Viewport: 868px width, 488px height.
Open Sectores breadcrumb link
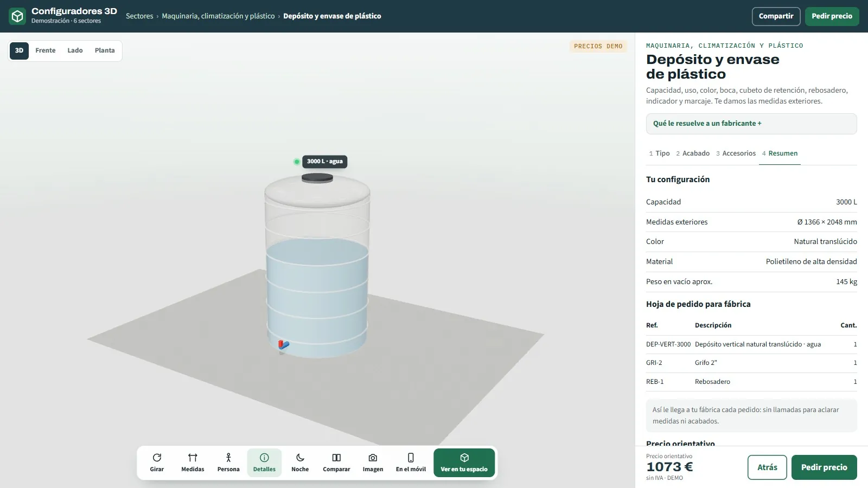[139, 16]
